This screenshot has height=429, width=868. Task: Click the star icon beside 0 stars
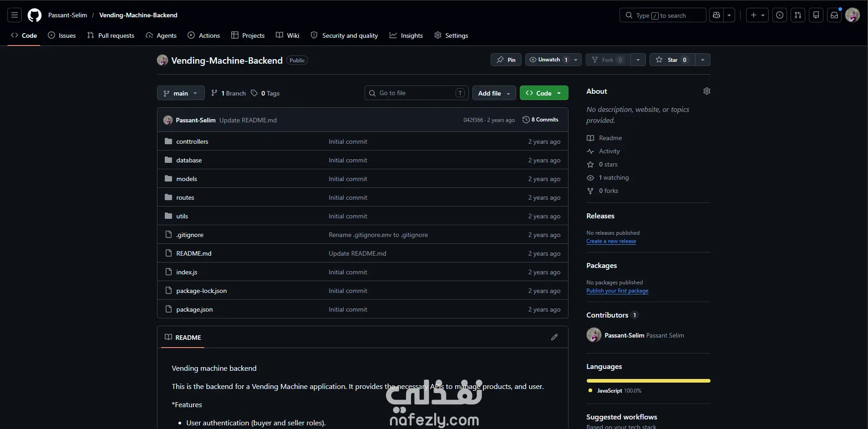(x=590, y=164)
